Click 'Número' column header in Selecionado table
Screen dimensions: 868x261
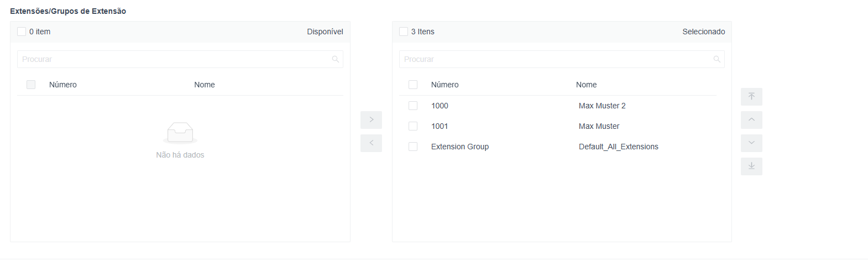pyautogui.click(x=445, y=85)
